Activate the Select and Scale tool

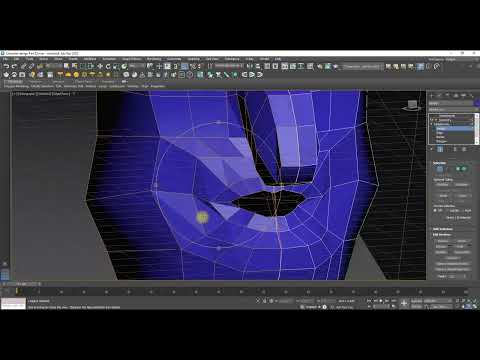116,66
